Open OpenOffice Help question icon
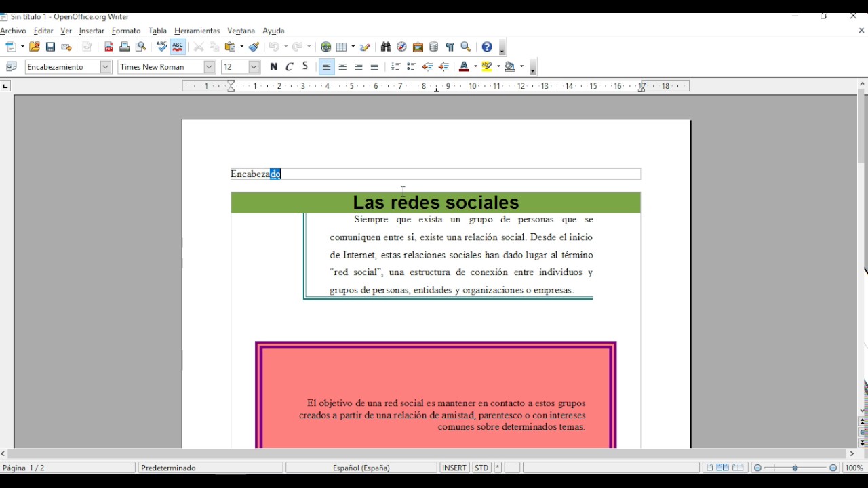 tap(487, 47)
